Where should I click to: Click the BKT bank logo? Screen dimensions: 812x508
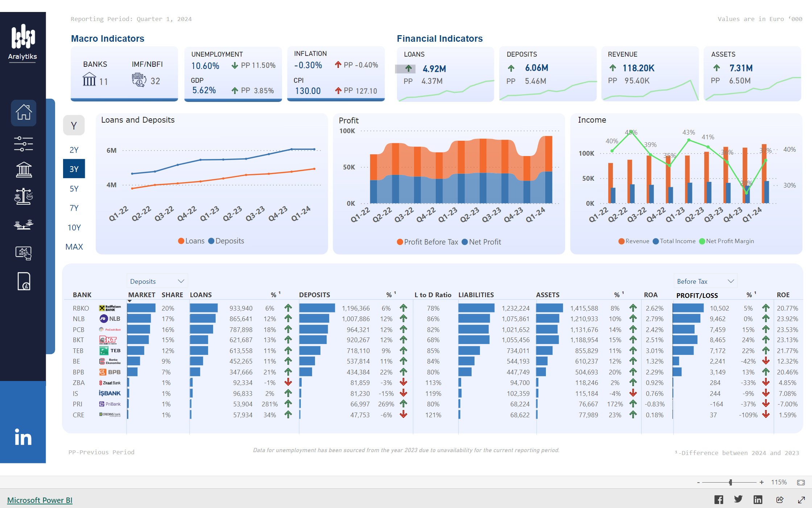point(108,340)
